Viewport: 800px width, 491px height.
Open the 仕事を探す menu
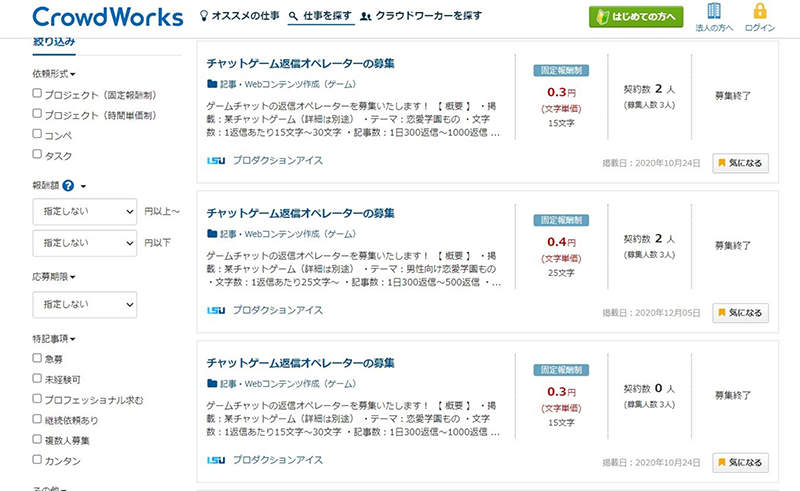pyautogui.click(x=319, y=17)
